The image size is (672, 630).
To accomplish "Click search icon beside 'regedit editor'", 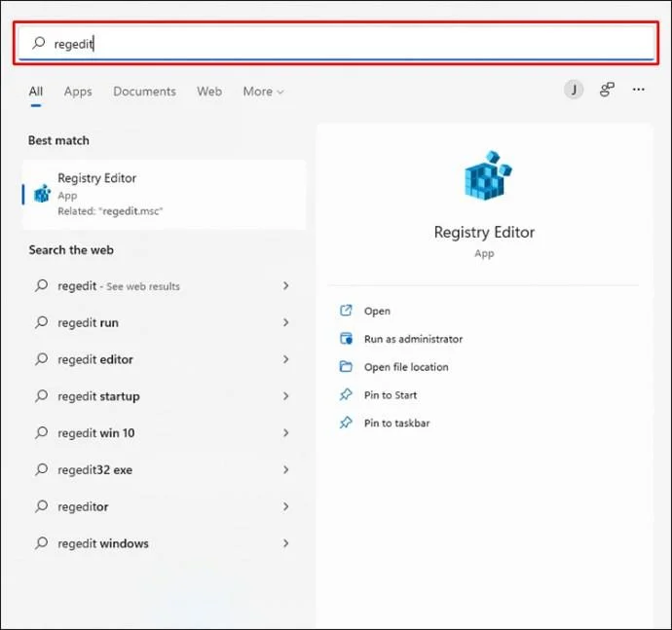I will [41, 358].
